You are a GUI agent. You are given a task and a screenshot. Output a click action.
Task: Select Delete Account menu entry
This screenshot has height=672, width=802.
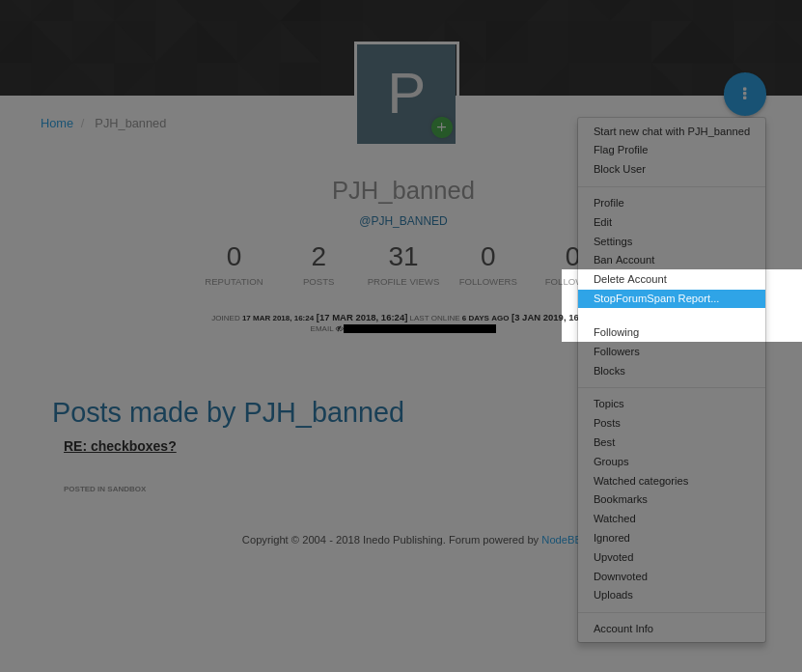coord(672,279)
